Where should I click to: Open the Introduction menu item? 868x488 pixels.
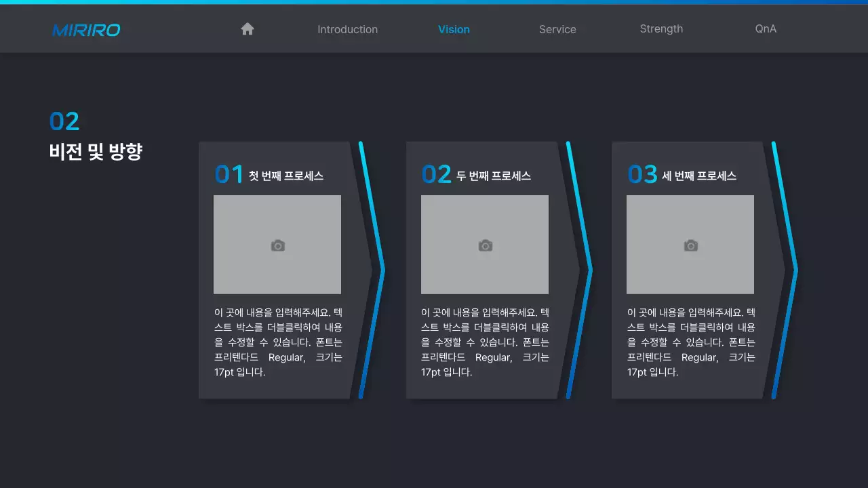[347, 29]
